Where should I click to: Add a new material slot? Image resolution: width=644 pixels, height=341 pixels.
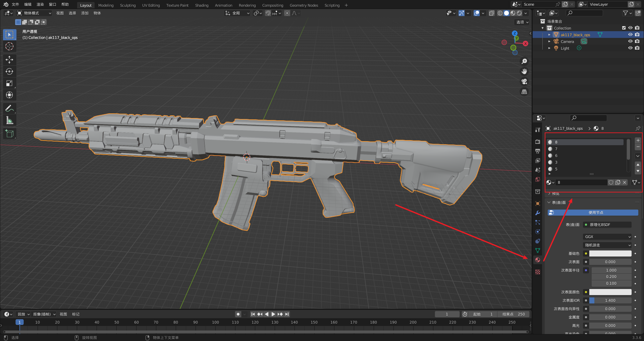[638, 140]
